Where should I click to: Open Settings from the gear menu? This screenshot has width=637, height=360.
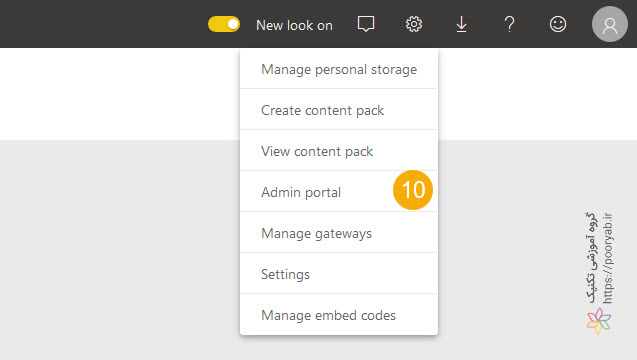pyautogui.click(x=339, y=274)
